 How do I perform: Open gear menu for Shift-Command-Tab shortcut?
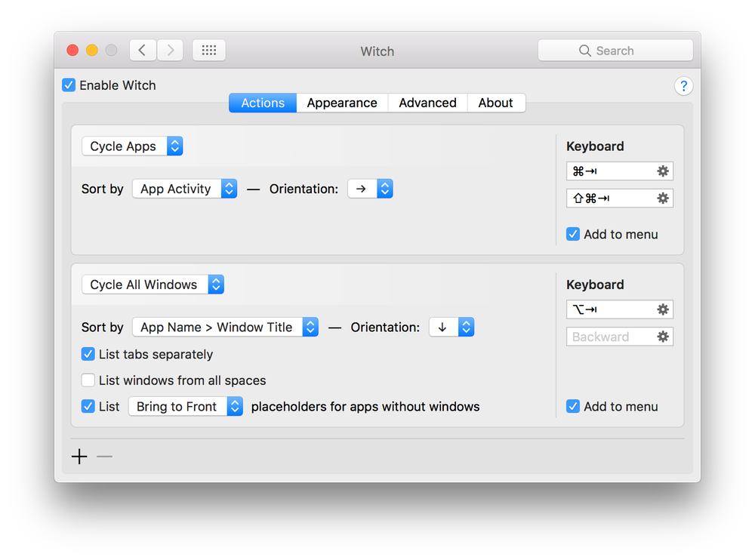point(663,198)
